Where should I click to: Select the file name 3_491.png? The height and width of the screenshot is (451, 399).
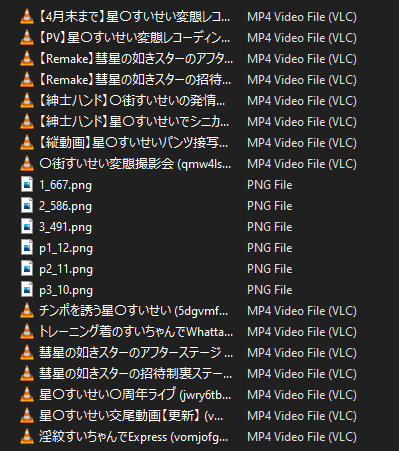click(65, 227)
